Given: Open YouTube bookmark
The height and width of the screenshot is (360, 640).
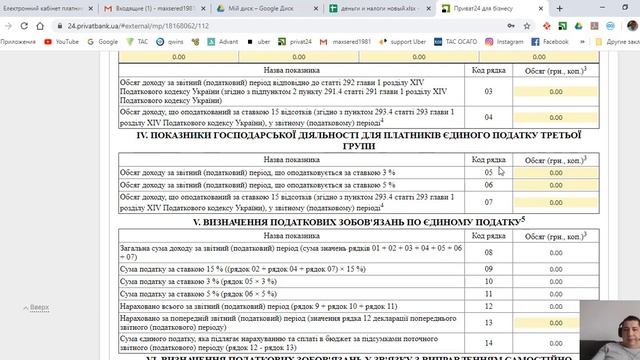Looking at the screenshot, I should point(62,42).
